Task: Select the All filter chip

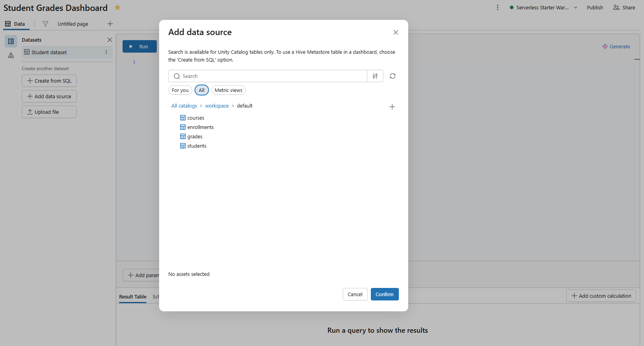Action: pyautogui.click(x=202, y=90)
